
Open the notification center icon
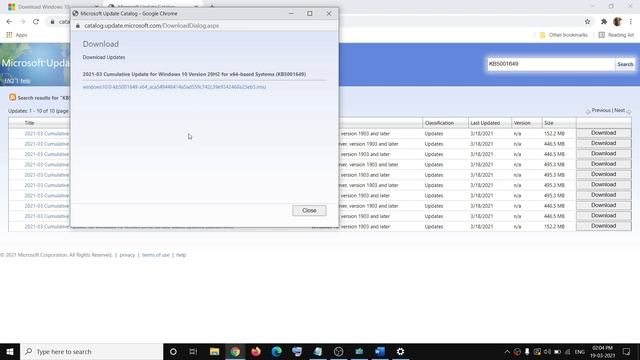pyautogui.click(x=627, y=351)
